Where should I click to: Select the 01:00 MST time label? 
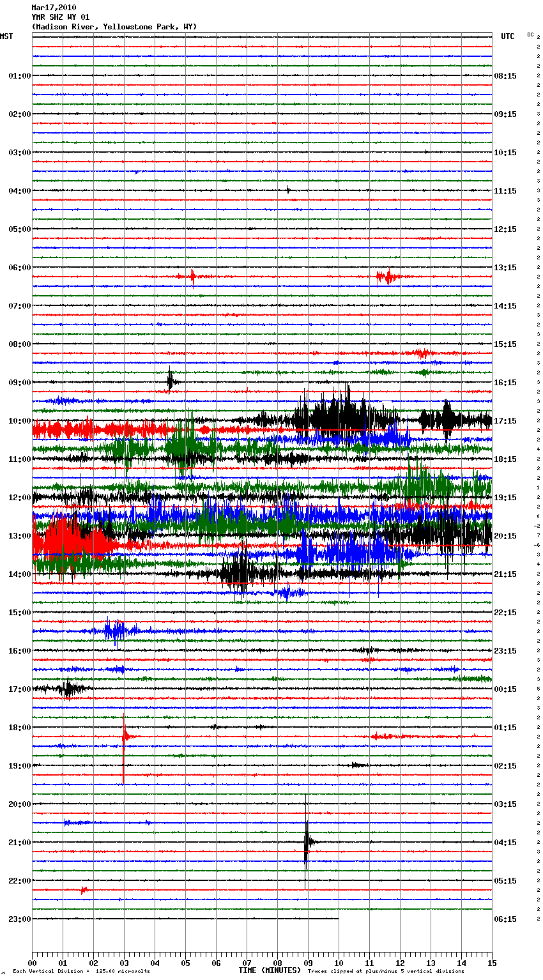pyautogui.click(x=19, y=76)
